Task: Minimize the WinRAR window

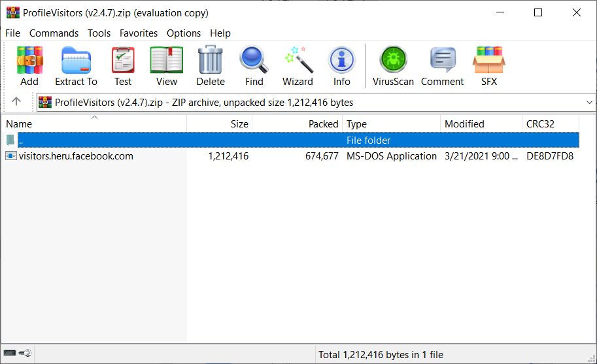Action: pos(500,12)
